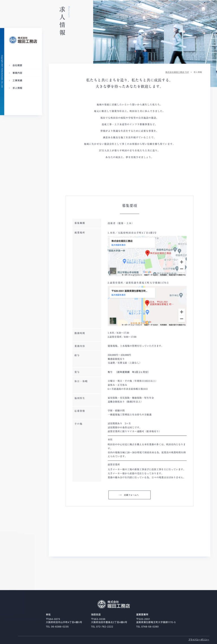Open the プライバシーポリシー footer link
This screenshot has height=644, width=217.
[199, 639]
